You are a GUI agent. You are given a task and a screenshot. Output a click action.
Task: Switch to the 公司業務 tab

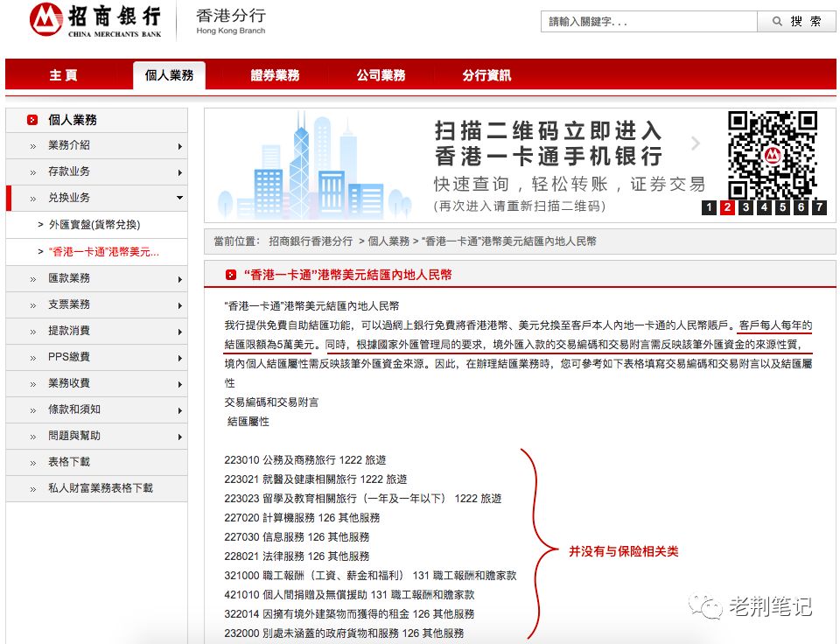coord(381,75)
